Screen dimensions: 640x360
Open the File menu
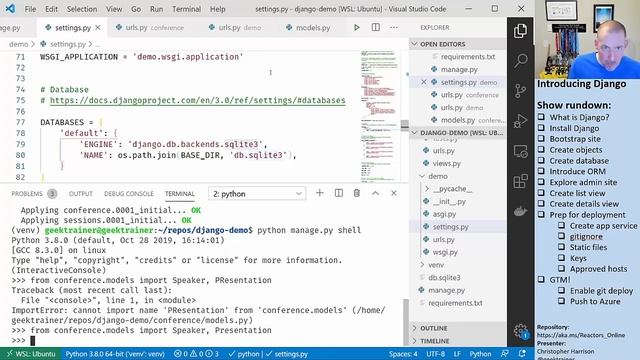click(30, 9)
